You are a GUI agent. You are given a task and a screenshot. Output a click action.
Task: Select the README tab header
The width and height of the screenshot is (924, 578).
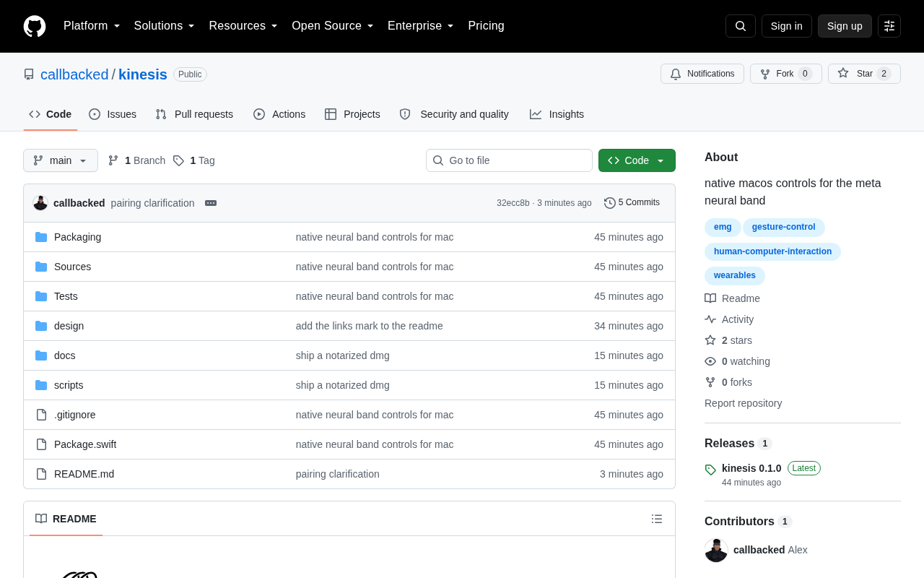click(x=66, y=519)
